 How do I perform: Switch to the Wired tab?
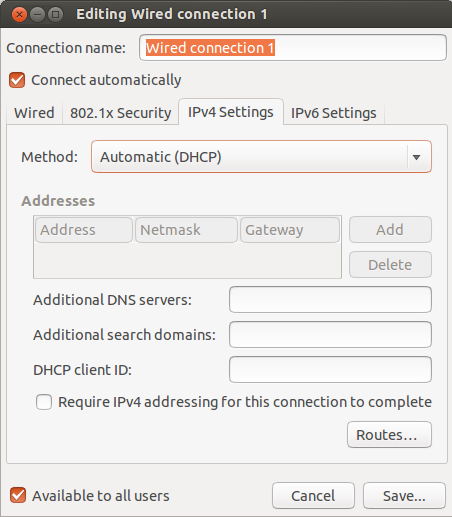point(34,113)
